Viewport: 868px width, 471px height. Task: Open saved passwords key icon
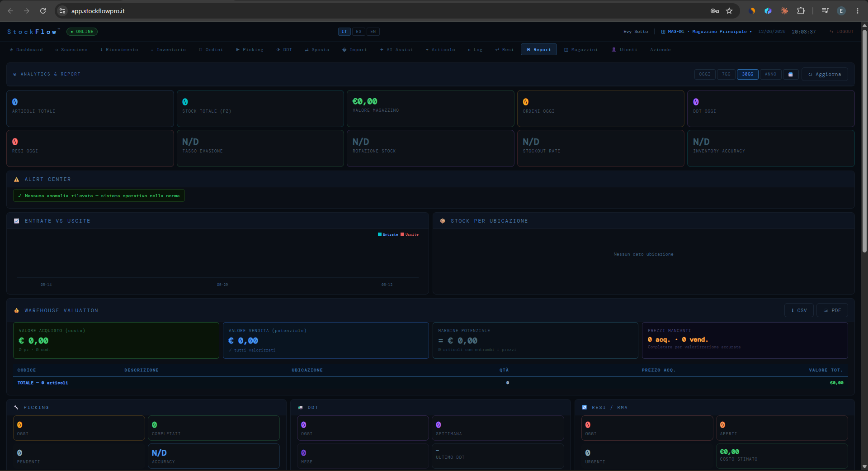[x=715, y=11]
